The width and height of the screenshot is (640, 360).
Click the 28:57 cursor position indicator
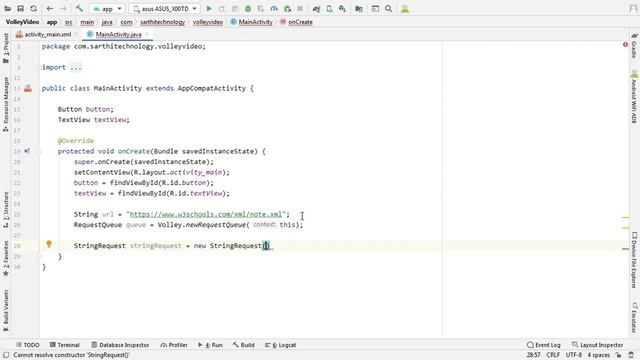pyautogui.click(x=533, y=355)
